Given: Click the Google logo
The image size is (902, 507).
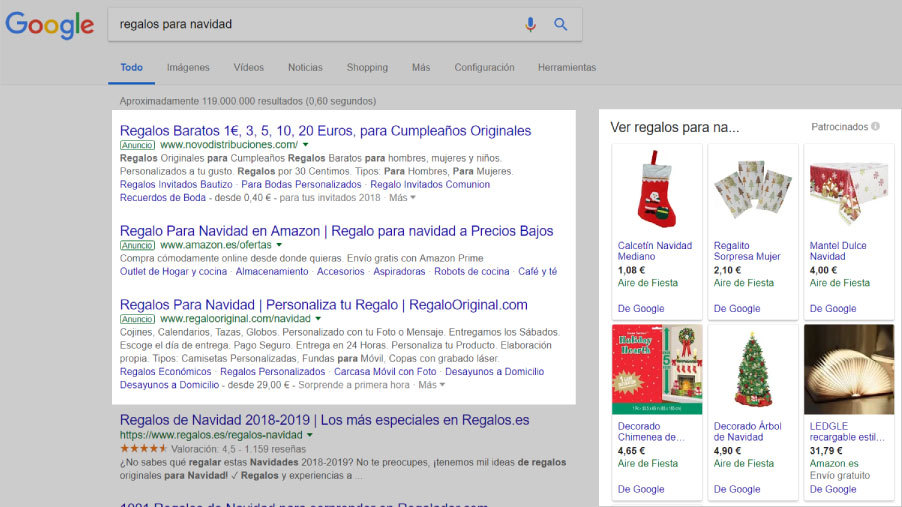Looking at the screenshot, I should click(49, 24).
